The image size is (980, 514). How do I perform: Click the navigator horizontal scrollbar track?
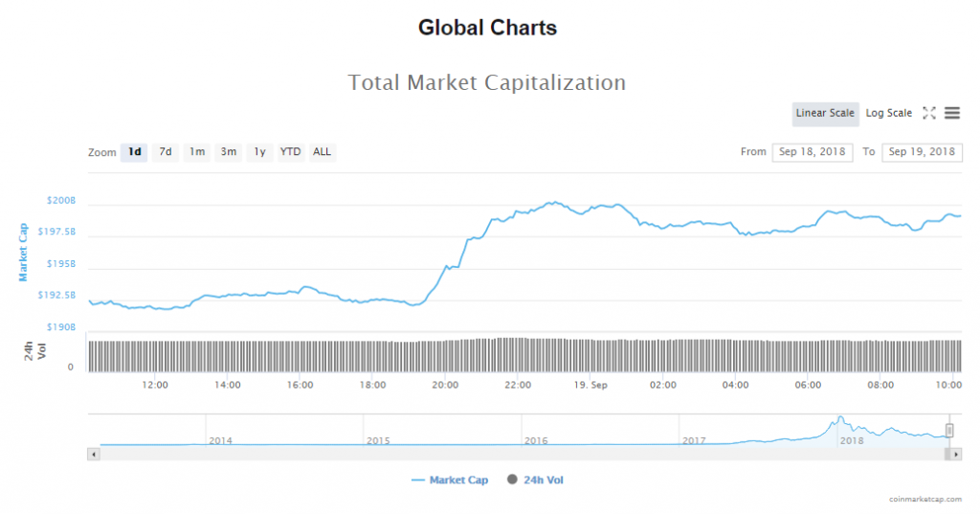pyautogui.click(x=517, y=454)
